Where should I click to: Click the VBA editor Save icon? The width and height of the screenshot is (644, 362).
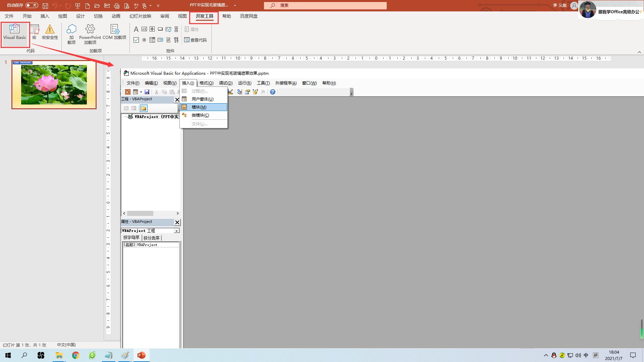pyautogui.click(x=147, y=92)
